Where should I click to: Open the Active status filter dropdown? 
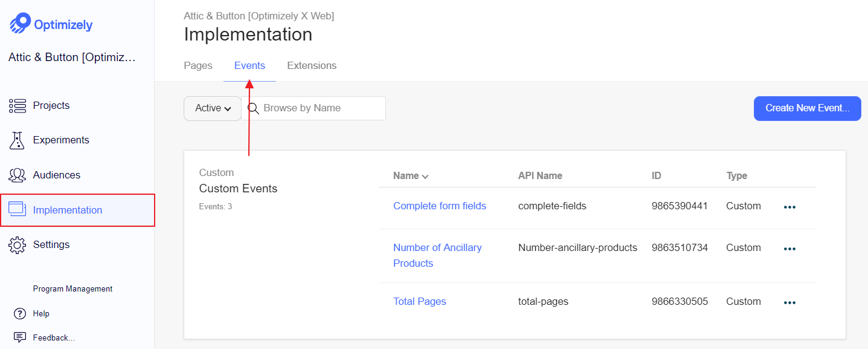point(213,108)
